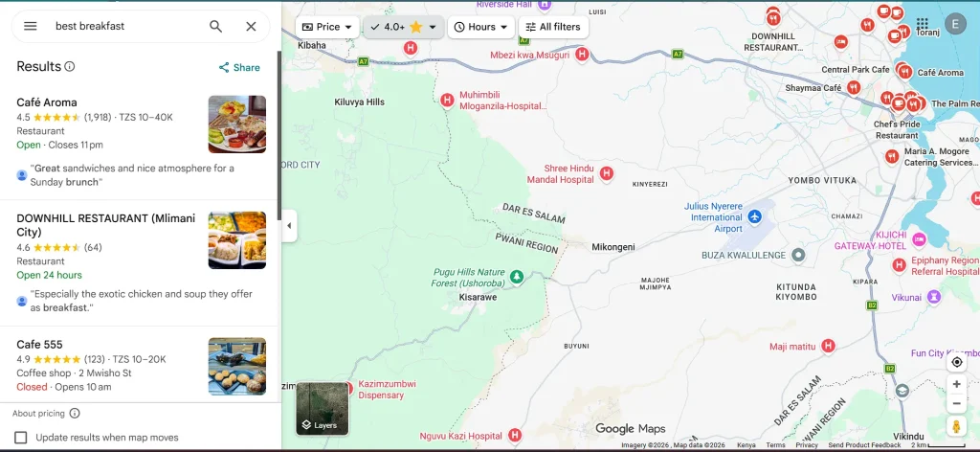Click the Epiphany Region Referral Hospital pin
This screenshot has height=452, width=980.
(x=900, y=265)
